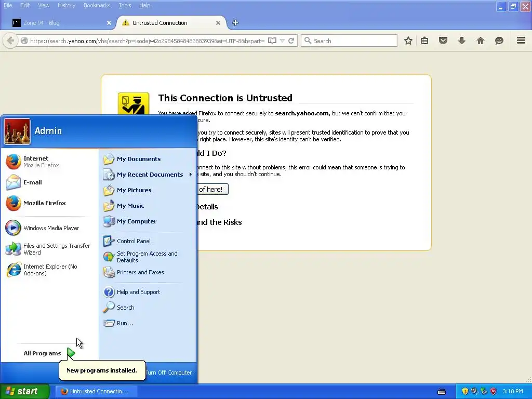This screenshot has height=399, width=532.
Task: Open the File menu
Action: coord(8,5)
